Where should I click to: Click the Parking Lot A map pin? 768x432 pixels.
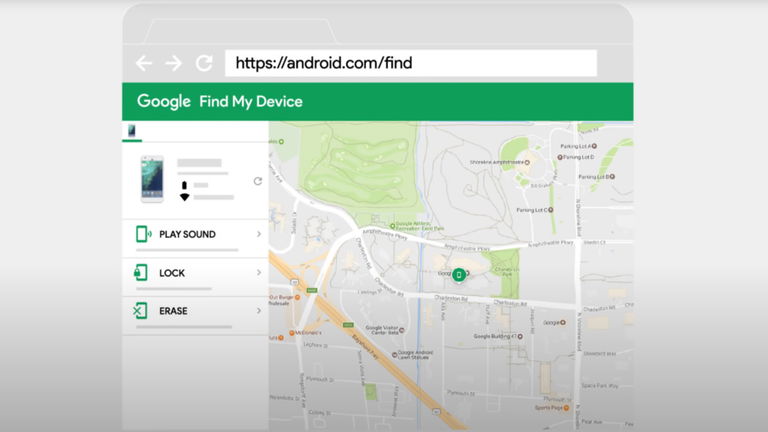click(594, 146)
